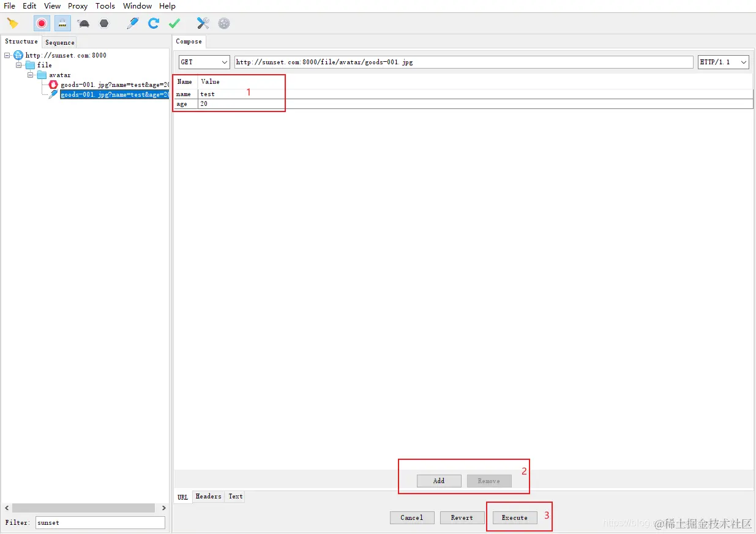Switch to the Text bottom tab
The image size is (756, 534).
[236, 497]
